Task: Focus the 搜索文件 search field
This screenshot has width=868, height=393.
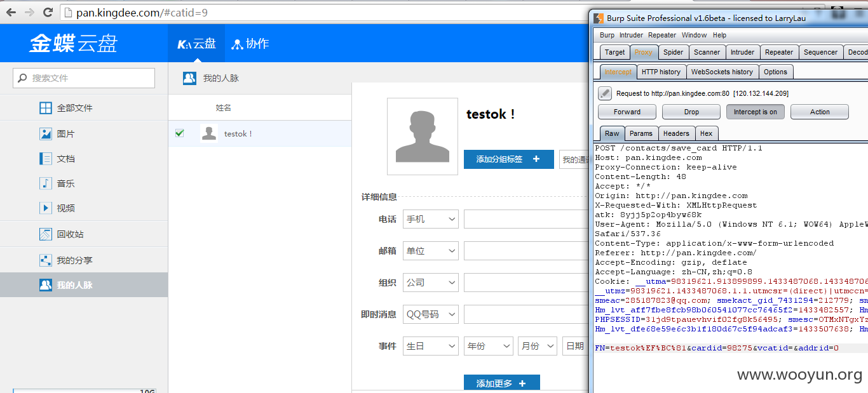Action: (84, 78)
